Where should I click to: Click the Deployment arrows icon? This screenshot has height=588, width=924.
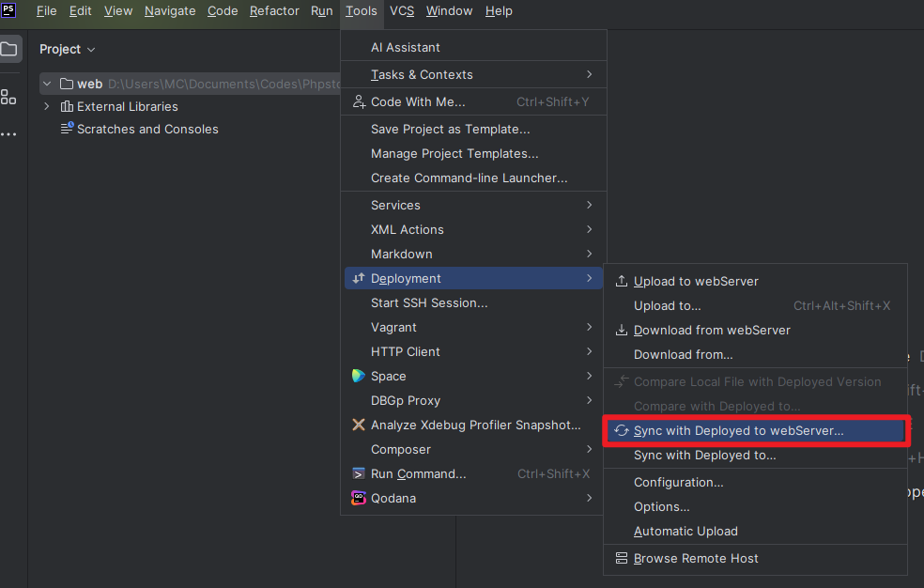359,278
